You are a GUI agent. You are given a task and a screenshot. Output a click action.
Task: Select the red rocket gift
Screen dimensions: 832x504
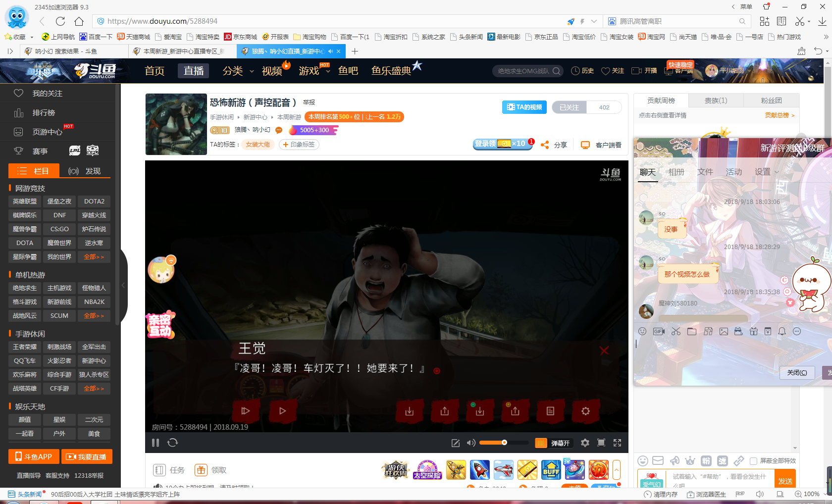[x=479, y=470]
